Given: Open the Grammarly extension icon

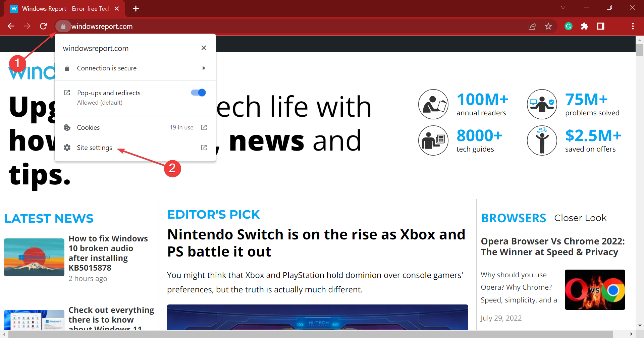Looking at the screenshot, I should [569, 26].
